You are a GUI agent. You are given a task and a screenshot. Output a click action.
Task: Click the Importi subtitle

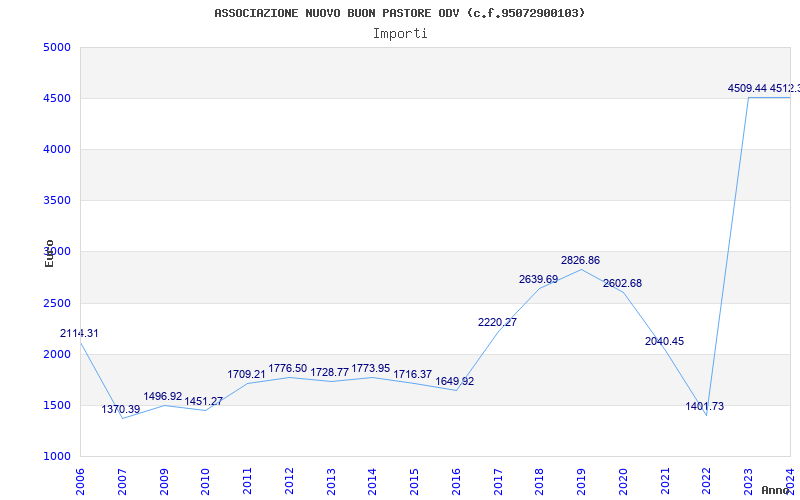[x=400, y=34]
